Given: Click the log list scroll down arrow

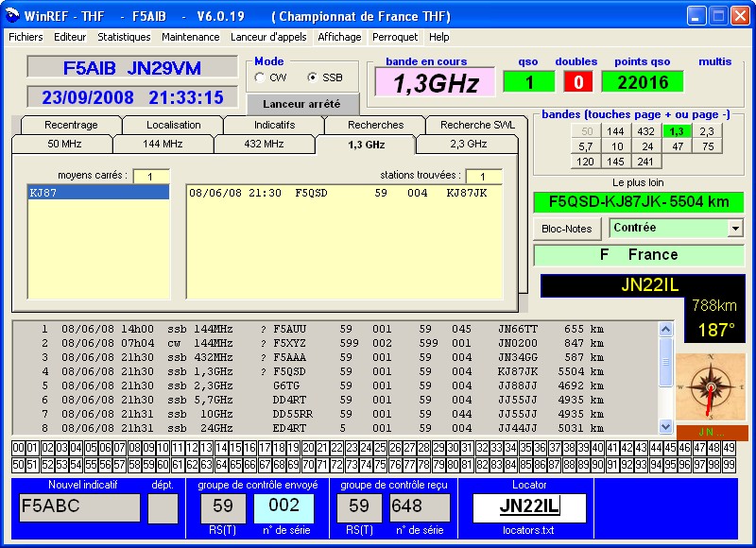Looking at the screenshot, I should pyautogui.click(x=666, y=426).
